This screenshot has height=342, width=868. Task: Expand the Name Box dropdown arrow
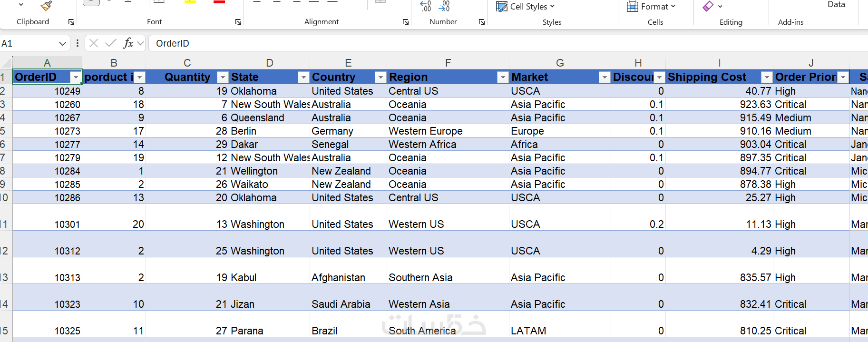(62, 44)
